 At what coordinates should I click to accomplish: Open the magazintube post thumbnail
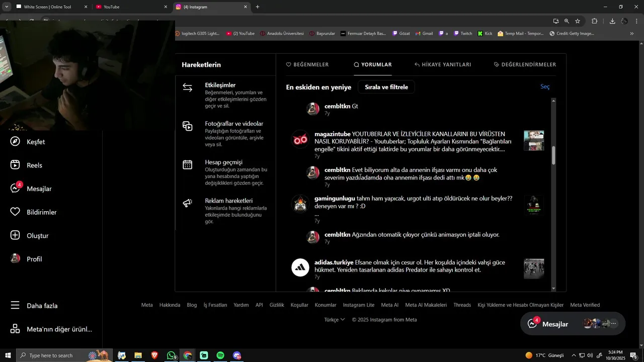[534, 141]
